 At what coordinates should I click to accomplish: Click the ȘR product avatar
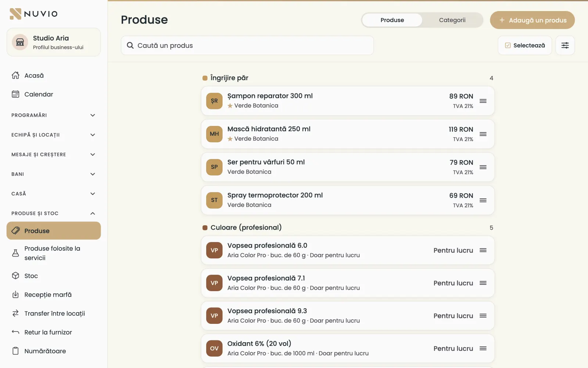pos(214,101)
